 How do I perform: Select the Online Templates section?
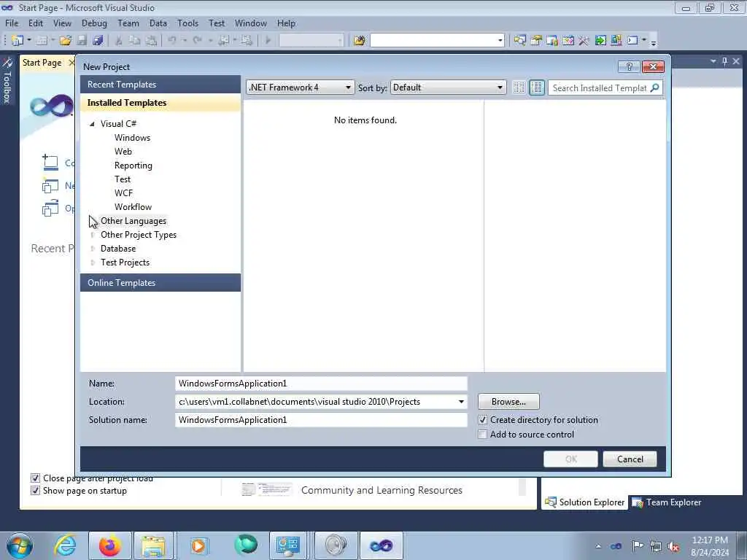(x=160, y=282)
